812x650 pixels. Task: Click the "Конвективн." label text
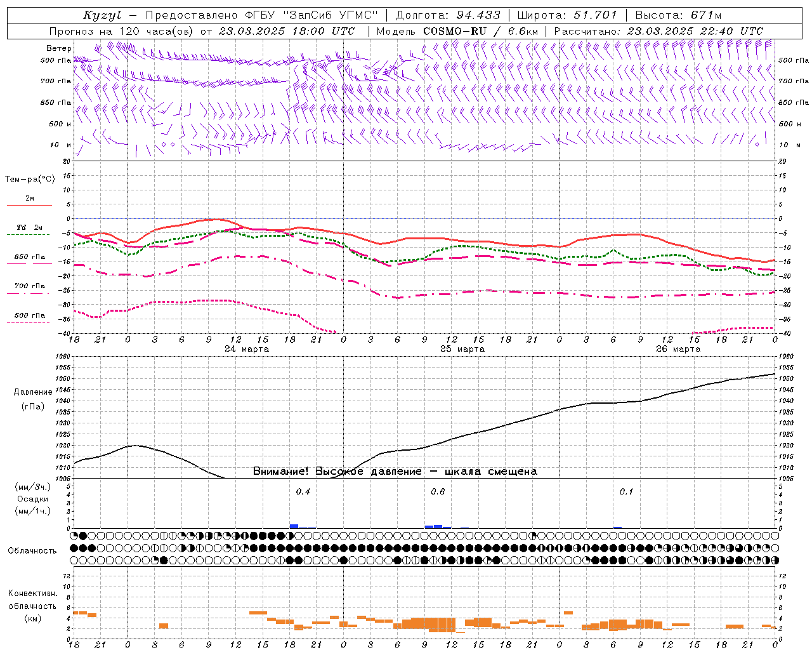coord(33,594)
